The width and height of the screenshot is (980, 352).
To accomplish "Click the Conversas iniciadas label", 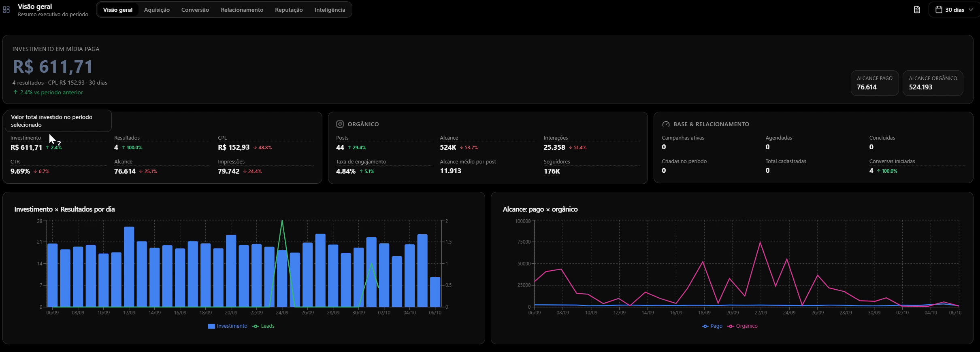I will 892,161.
